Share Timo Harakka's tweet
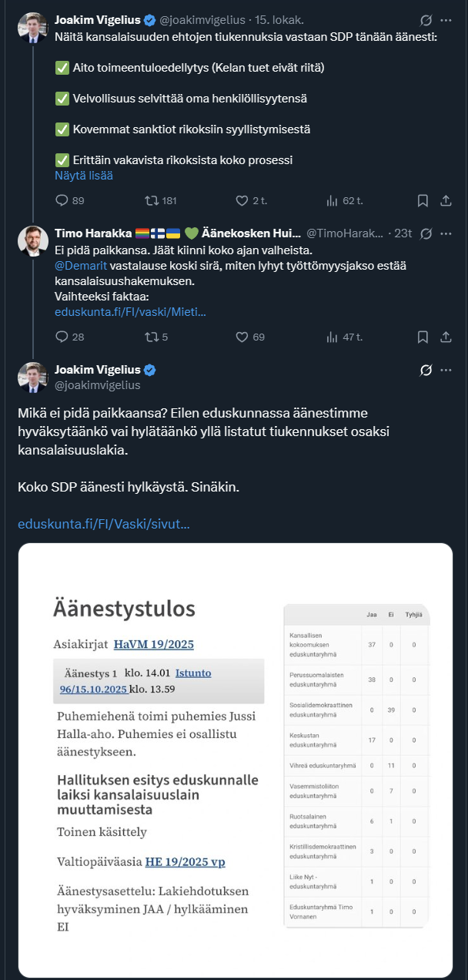The image size is (468, 980). click(x=445, y=337)
